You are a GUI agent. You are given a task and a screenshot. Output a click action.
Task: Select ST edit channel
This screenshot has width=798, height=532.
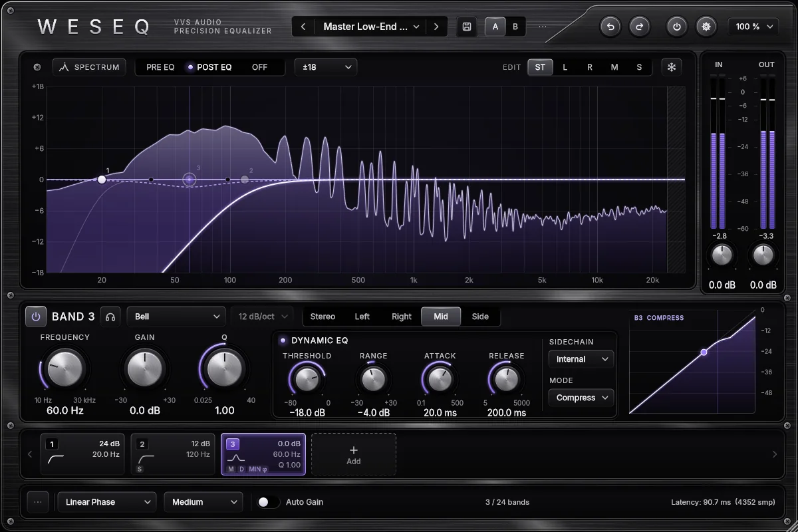(540, 67)
